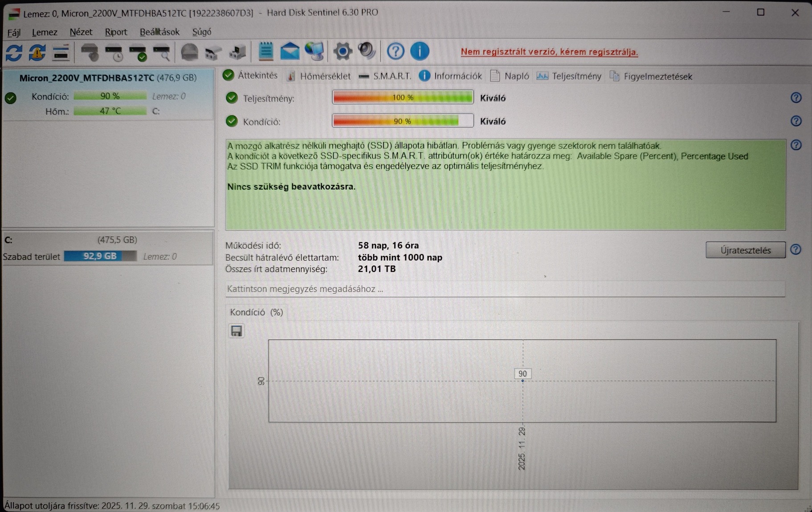Click the Kondíció 90 % bar in disk list
812x512 pixels.
[110, 96]
